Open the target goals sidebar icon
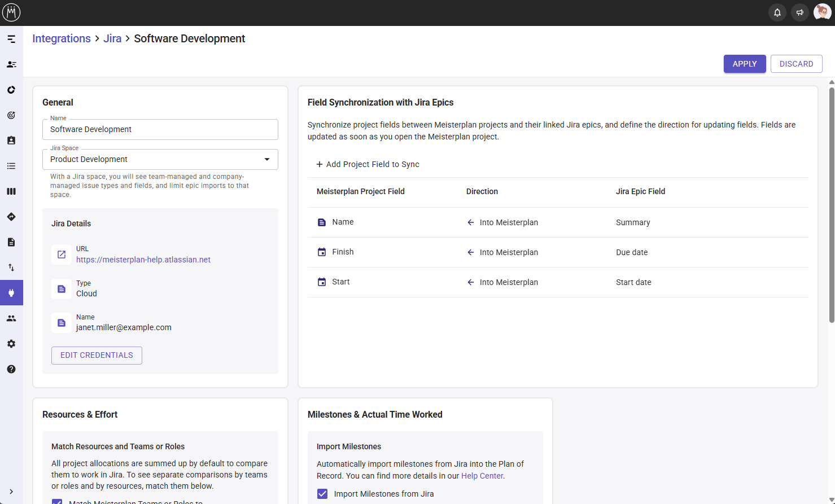The image size is (835, 504). click(11, 115)
